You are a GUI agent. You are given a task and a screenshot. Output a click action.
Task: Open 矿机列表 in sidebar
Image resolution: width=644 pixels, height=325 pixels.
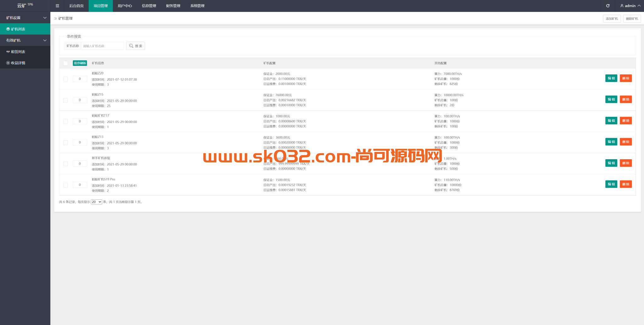point(25,29)
